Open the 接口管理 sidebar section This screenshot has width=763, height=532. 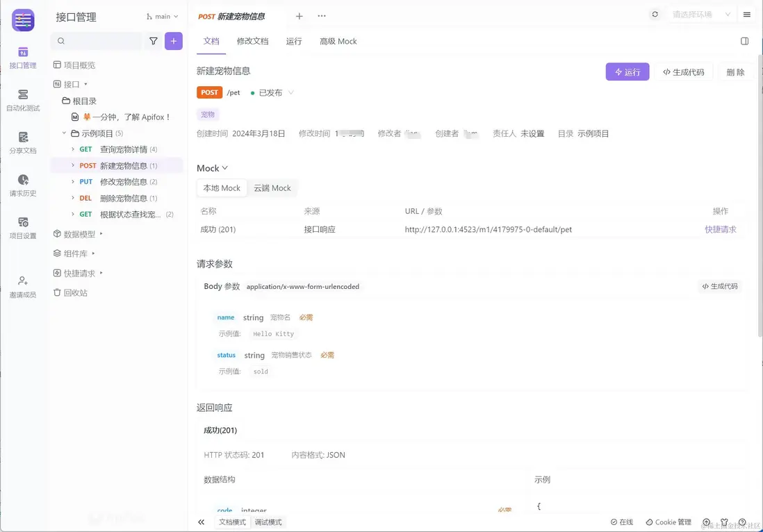[23, 58]
